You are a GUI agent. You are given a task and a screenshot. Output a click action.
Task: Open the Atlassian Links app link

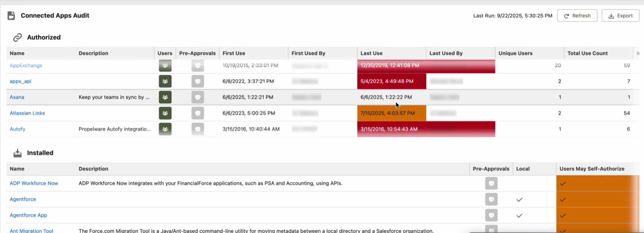coord(27,113)
